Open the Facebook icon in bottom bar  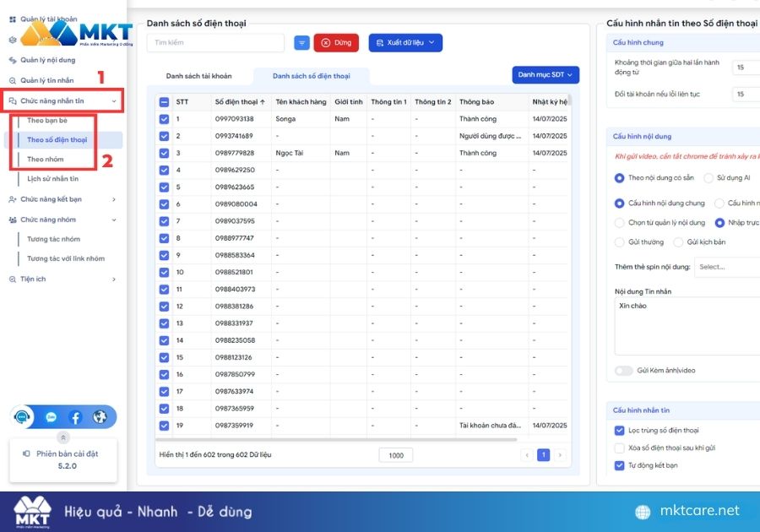point(76,417)
